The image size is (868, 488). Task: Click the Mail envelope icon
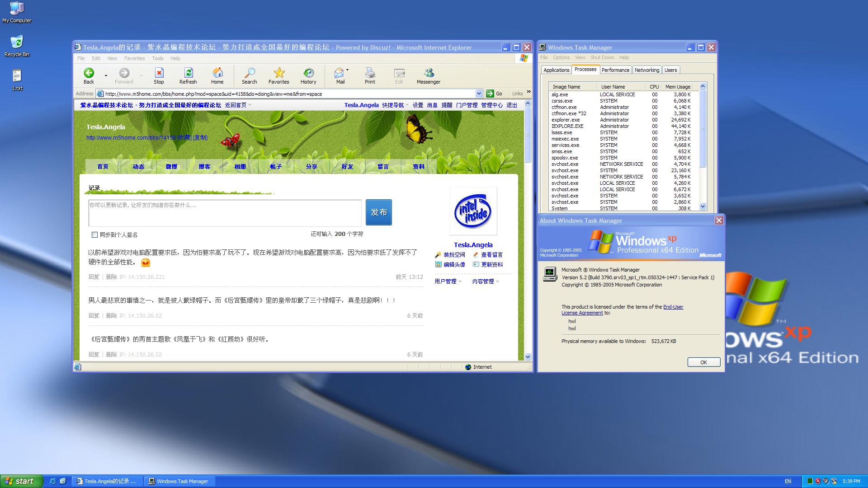(x=339, y=73)
